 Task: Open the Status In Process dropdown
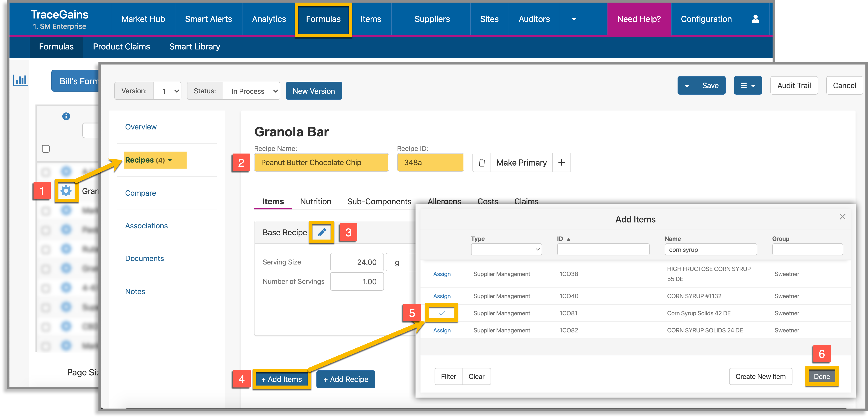coord(251,91)
